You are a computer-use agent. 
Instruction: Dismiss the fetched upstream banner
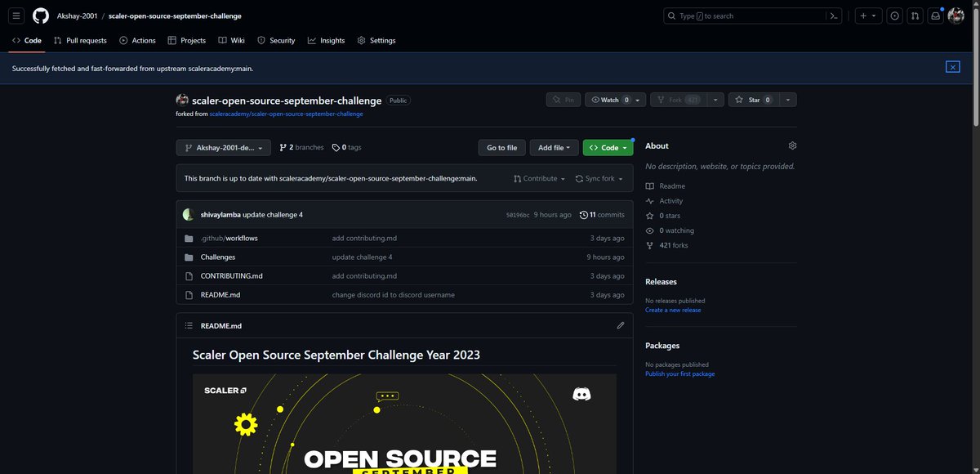pos(952,67)
